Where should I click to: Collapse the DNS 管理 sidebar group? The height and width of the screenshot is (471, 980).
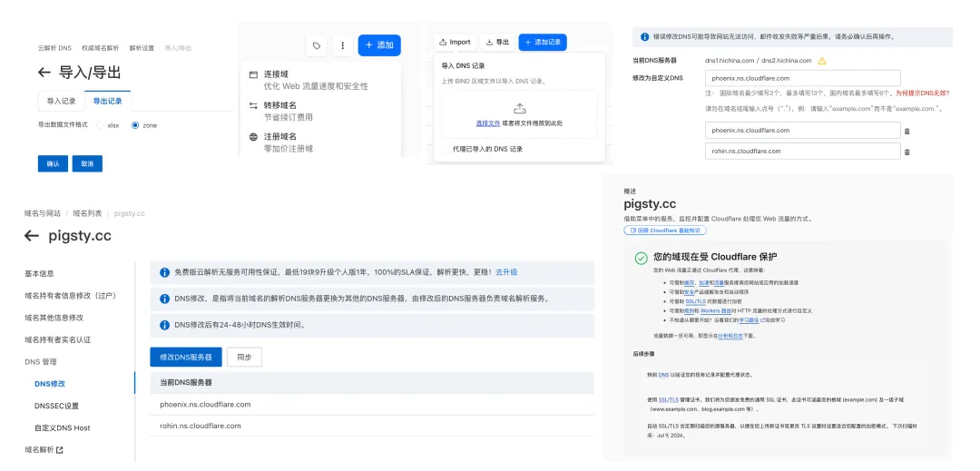point(41,362)
